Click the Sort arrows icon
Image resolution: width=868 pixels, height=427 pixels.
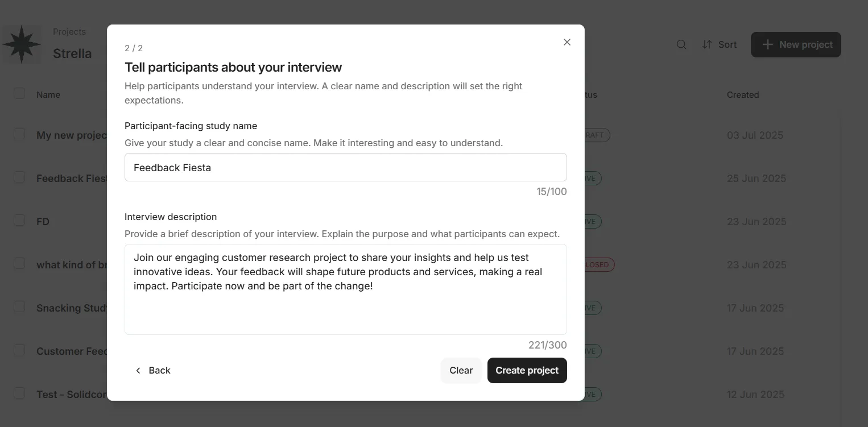(x=707, y=44)
